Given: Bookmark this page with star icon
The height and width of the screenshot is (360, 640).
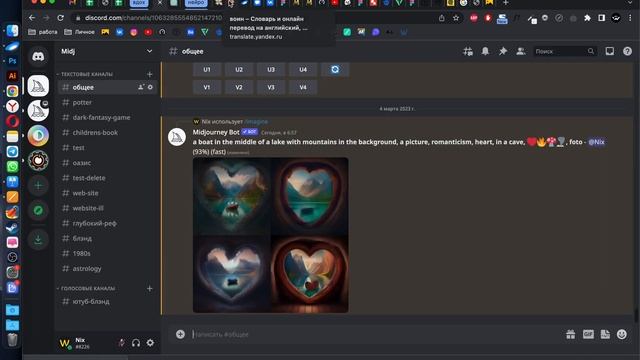Looking at the screenshot, I should tap(456, 18).
